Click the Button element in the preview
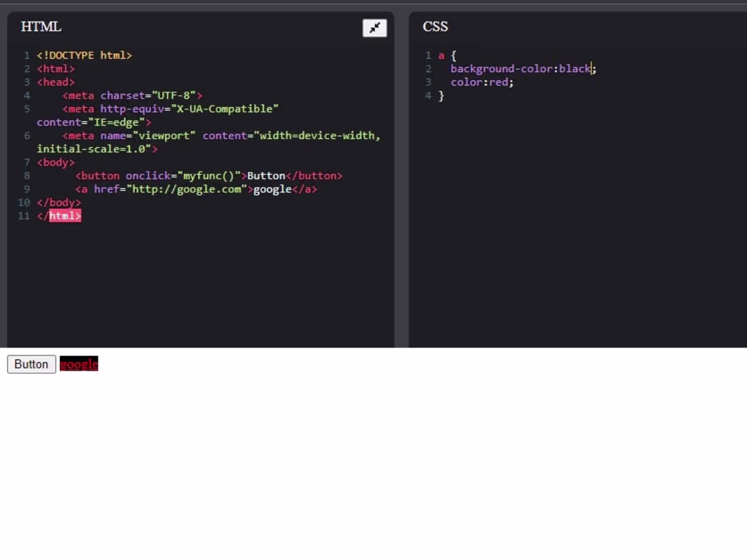This screenshot has height=560, width=747. tap(31, 364)
